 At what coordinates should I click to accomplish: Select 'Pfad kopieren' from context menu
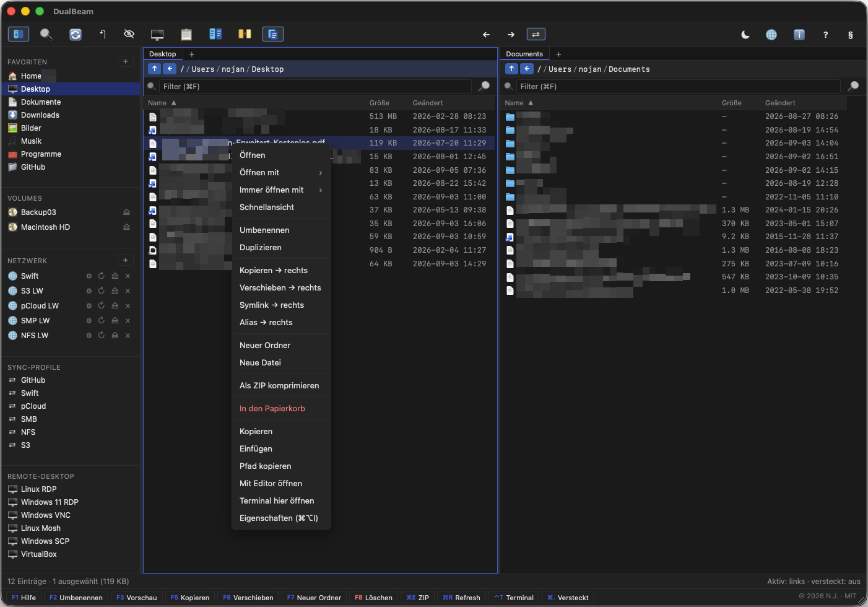click(x=281, y=466)
